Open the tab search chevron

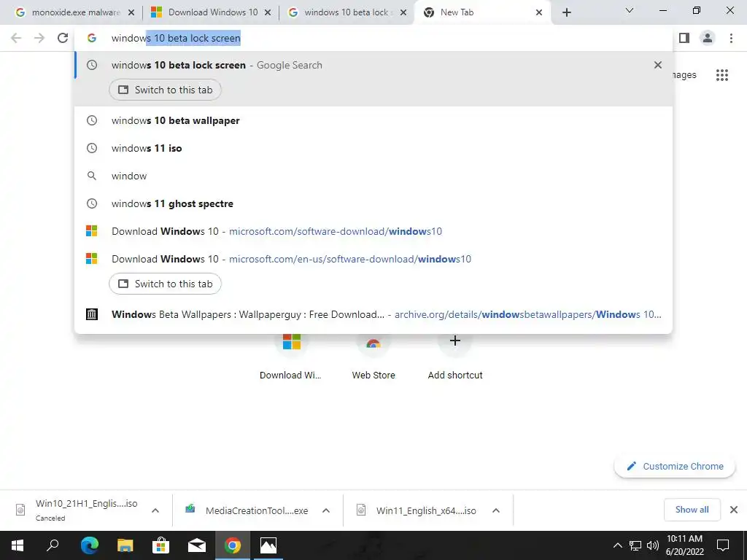pos(630,10)
